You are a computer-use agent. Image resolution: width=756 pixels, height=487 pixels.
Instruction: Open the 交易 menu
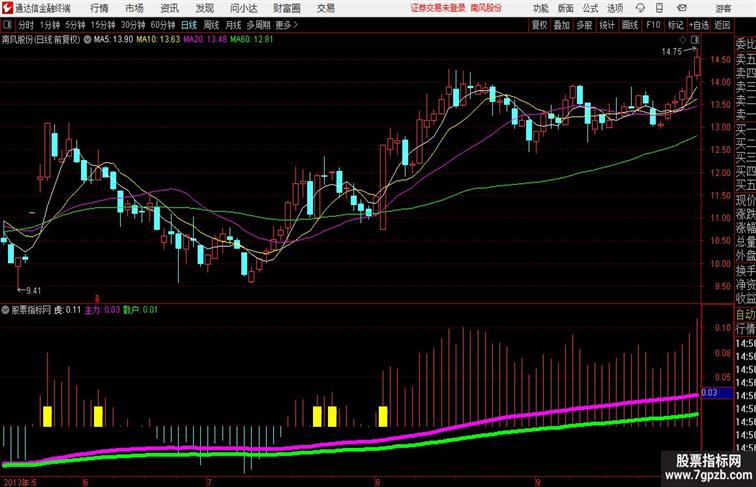point(326,8)
